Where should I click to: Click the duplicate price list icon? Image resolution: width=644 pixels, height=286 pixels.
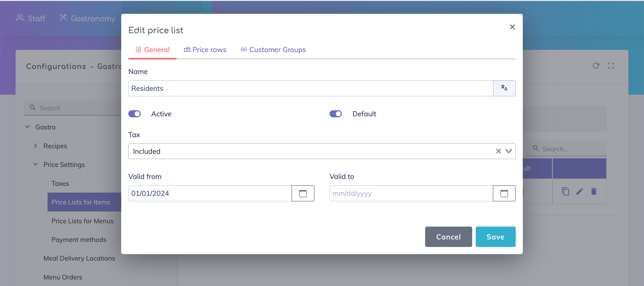pos(565,192)
